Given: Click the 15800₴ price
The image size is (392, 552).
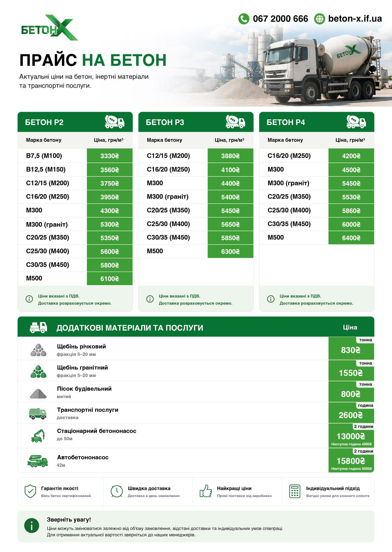Looking at the screenshot, I should click(x=351, y=461).
